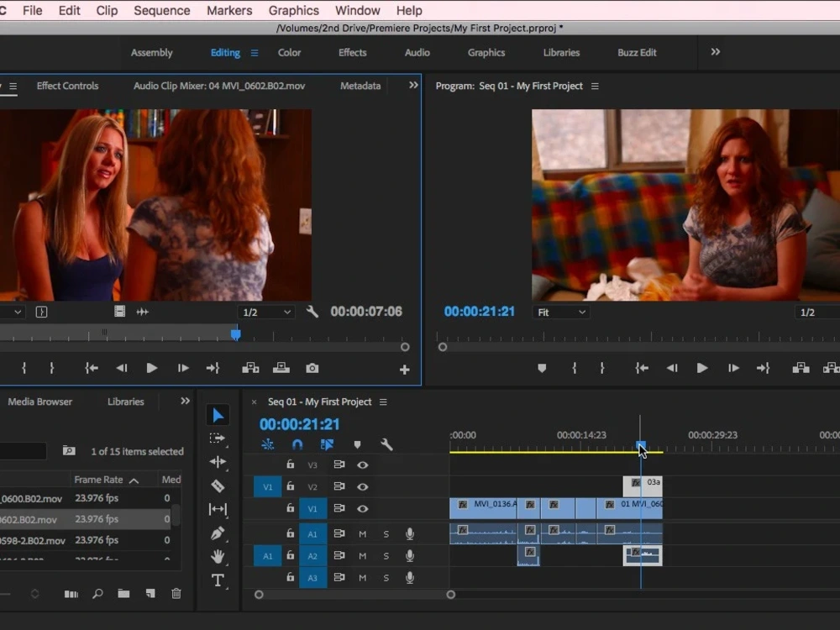Select the Track Select Forward tool
This screenshot has height=630, width=840.
pos(218,438)
